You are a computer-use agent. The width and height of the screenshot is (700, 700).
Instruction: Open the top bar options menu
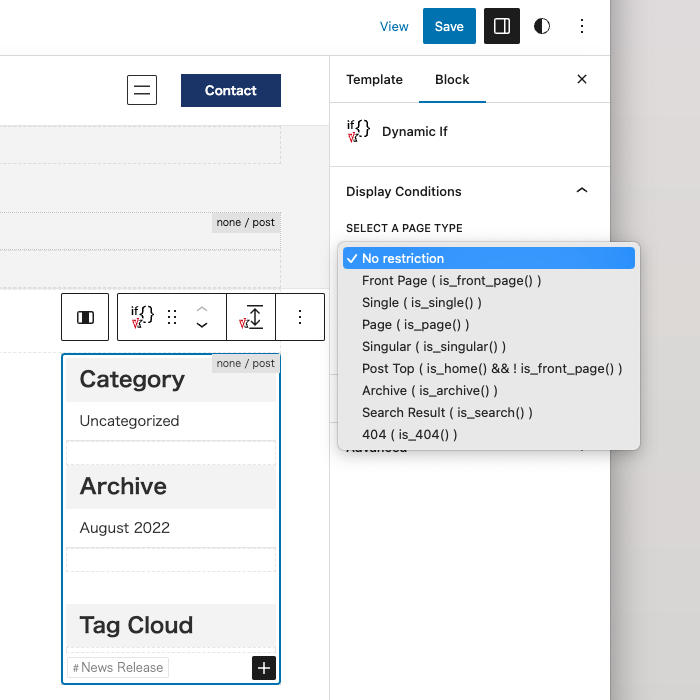(x=582, y=26)
